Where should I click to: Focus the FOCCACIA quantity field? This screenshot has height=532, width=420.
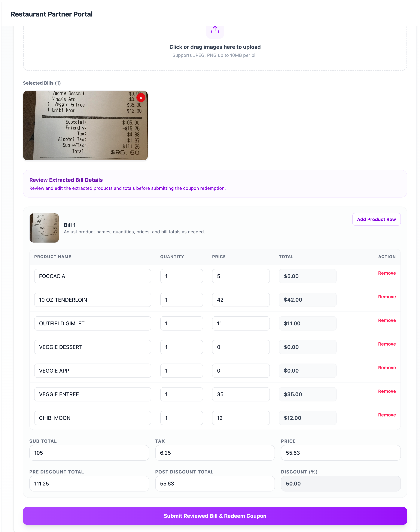181,276
